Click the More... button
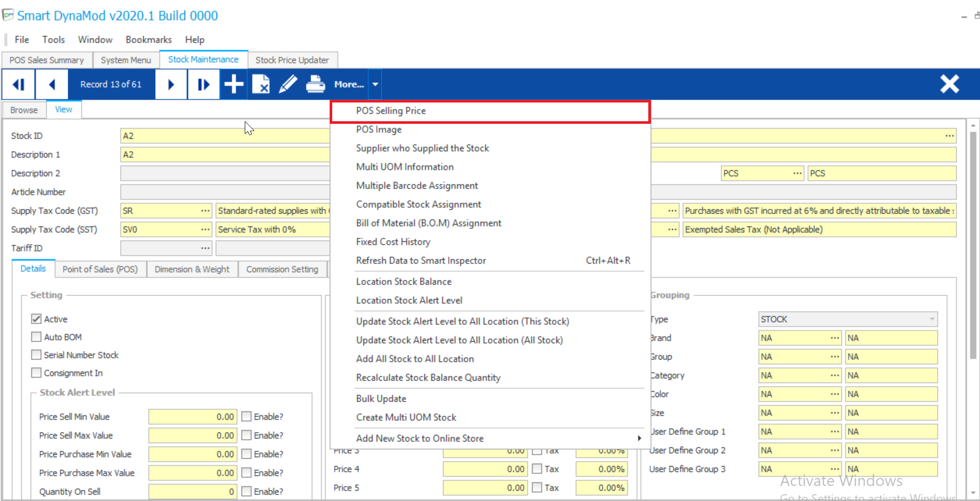Viewport: 980px width, 501px height. click(x=349, y=84)
